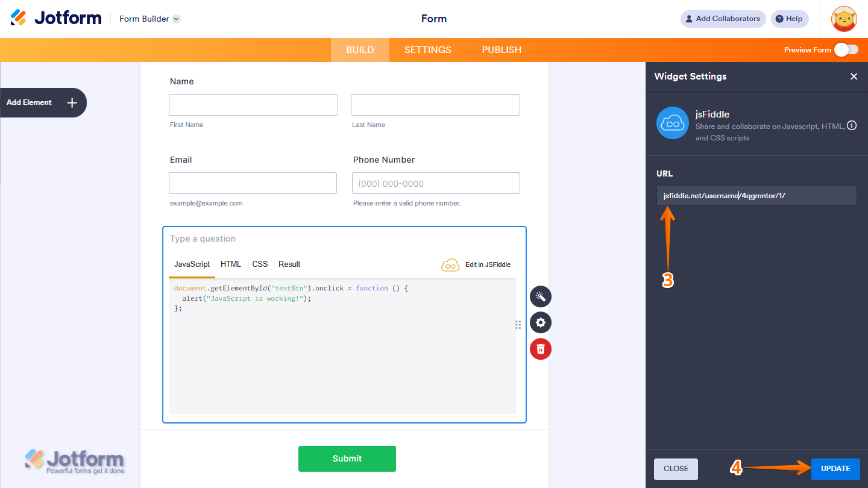The image size is (868, 488).
Task: Open your profile avatar in the top corner
Action: tap(844, 19)
